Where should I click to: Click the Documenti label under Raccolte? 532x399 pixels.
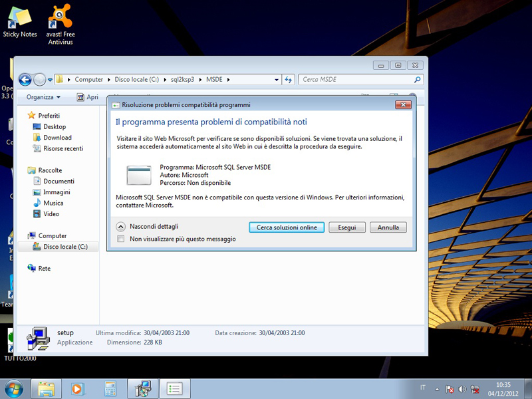click(x=59, y=181)
